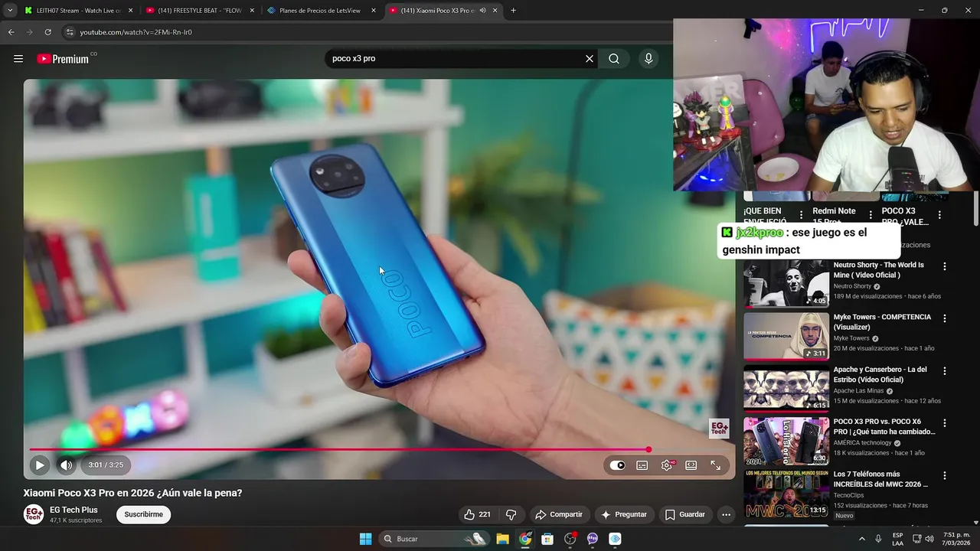Open options for Redmi Note 15 video
Image resolution: width=980 pixels, height=551 pixels.
click(x=871, y=215)
